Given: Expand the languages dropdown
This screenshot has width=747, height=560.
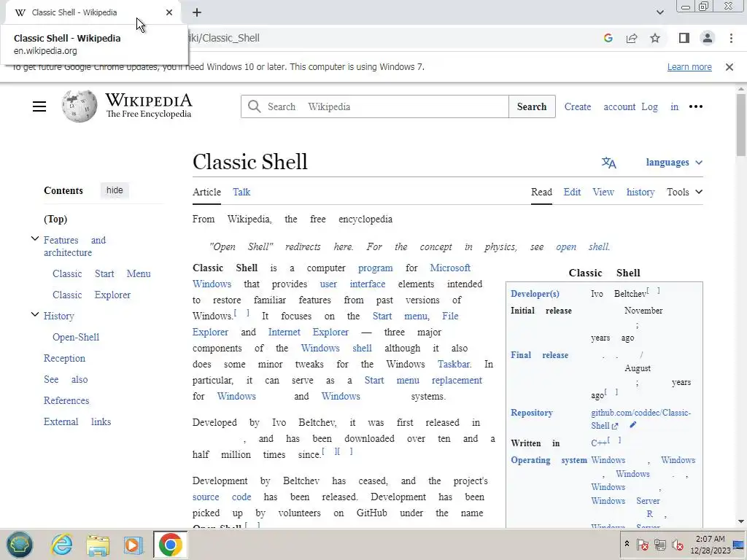Looking at the screenshot, I should (674, 163).
